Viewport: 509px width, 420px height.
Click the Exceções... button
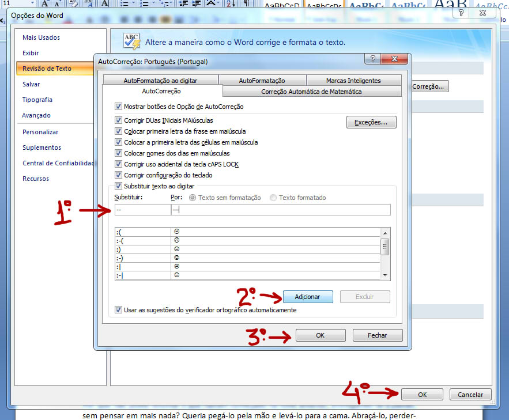[x=371, y=122]
